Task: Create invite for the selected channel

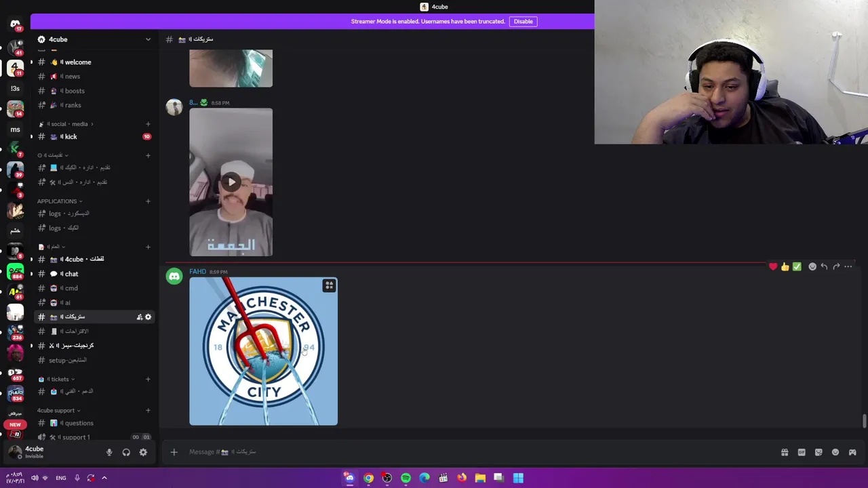Action: click(x=140, y=317)
